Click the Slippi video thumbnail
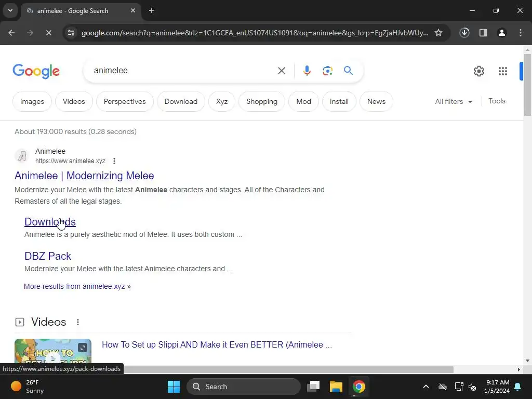 point(53,352)
